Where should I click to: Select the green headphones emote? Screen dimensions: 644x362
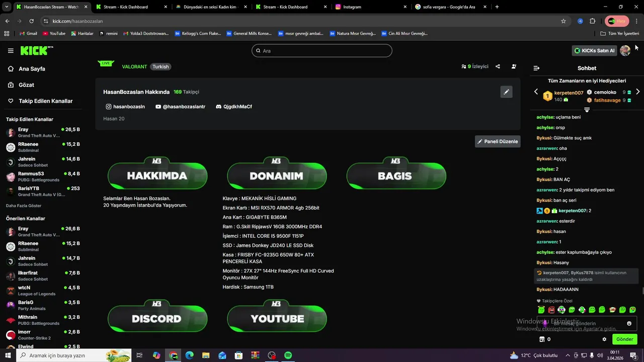(561, 310)
